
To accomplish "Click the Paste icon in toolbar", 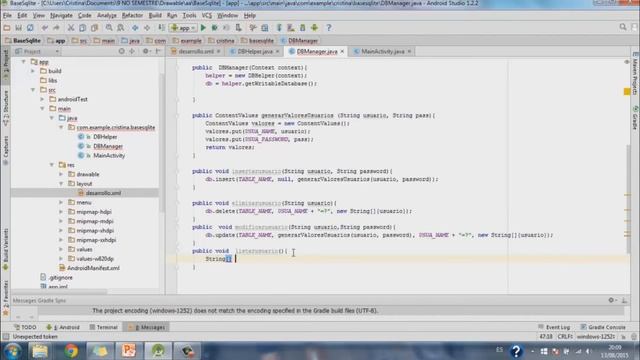I will pos(94,28).
